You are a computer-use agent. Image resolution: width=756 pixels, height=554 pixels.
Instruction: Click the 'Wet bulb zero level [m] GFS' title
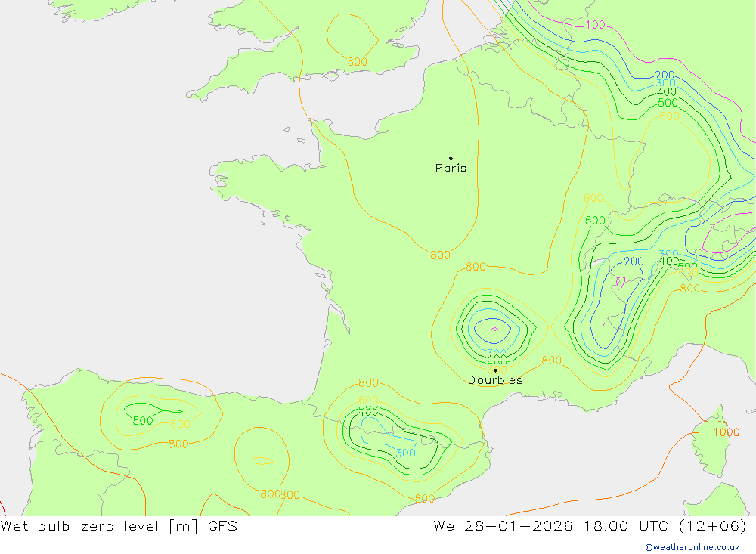[119, 526]
